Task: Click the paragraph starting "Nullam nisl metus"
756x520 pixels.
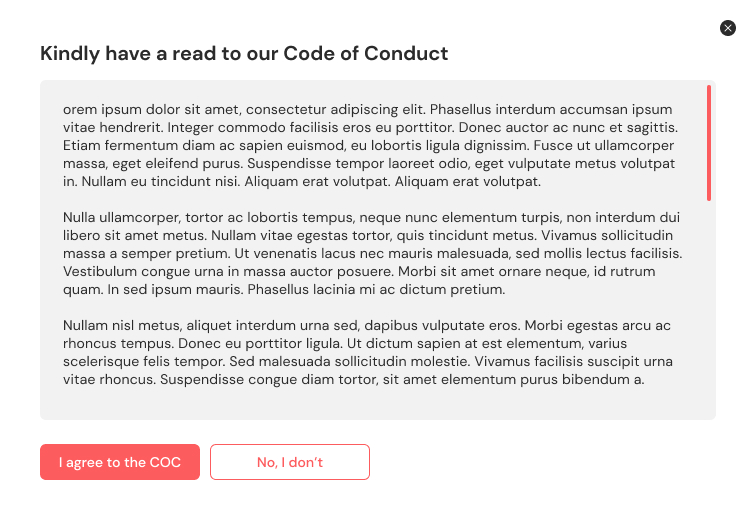Action: point(367,352)
